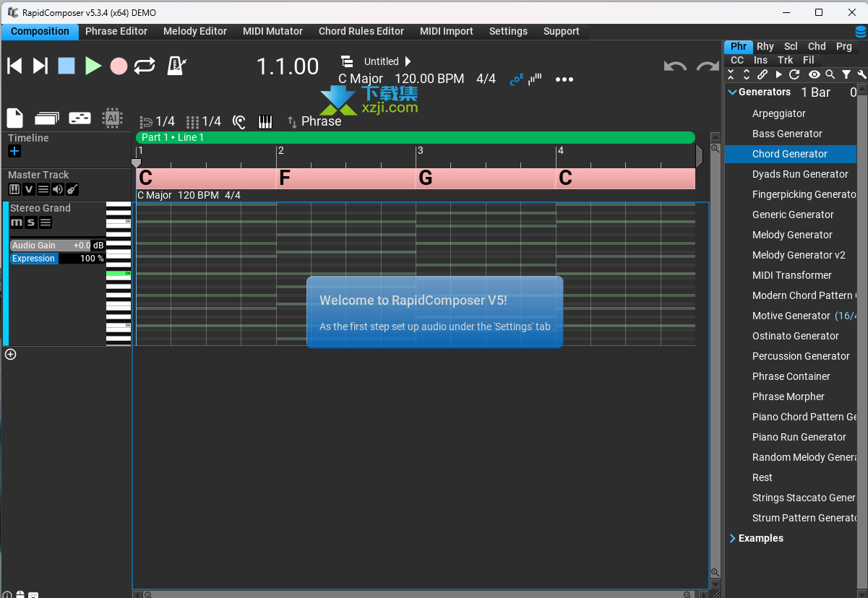Select the Chord Generator item
Image resolution: width=868 pixels, height=598 pixels.
pos(791,154)
